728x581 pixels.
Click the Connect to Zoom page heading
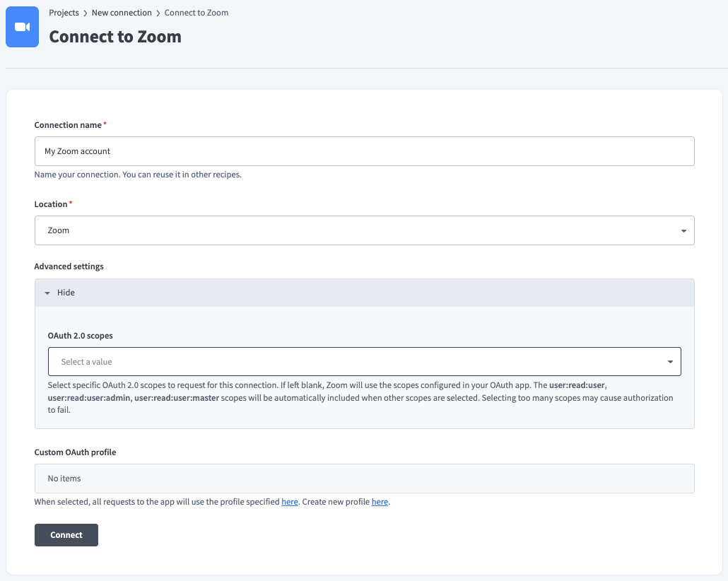[115, 37]
